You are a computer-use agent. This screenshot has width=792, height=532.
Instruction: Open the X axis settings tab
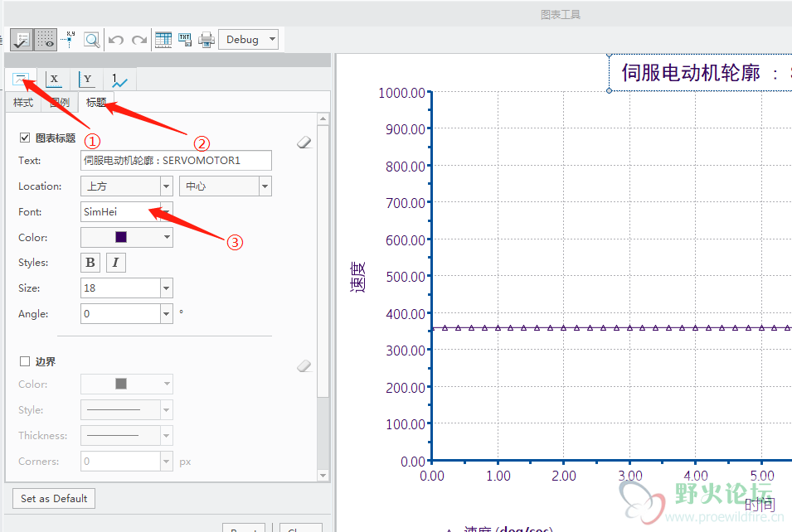[x=54, y=80]
